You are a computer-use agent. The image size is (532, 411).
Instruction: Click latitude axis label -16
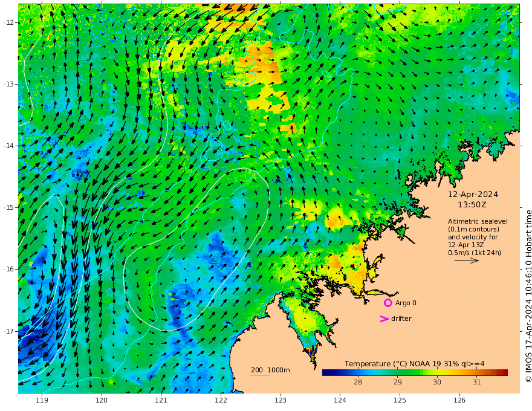point(9,269)
